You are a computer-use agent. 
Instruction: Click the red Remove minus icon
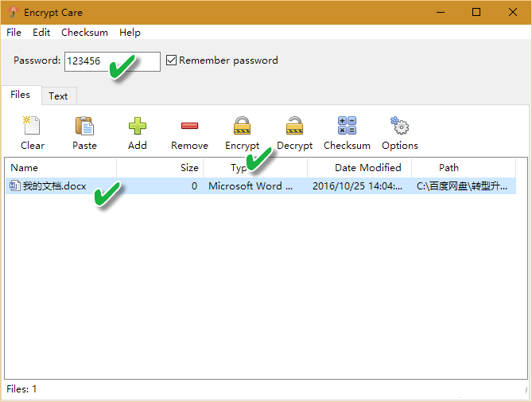tap(190, 126)
